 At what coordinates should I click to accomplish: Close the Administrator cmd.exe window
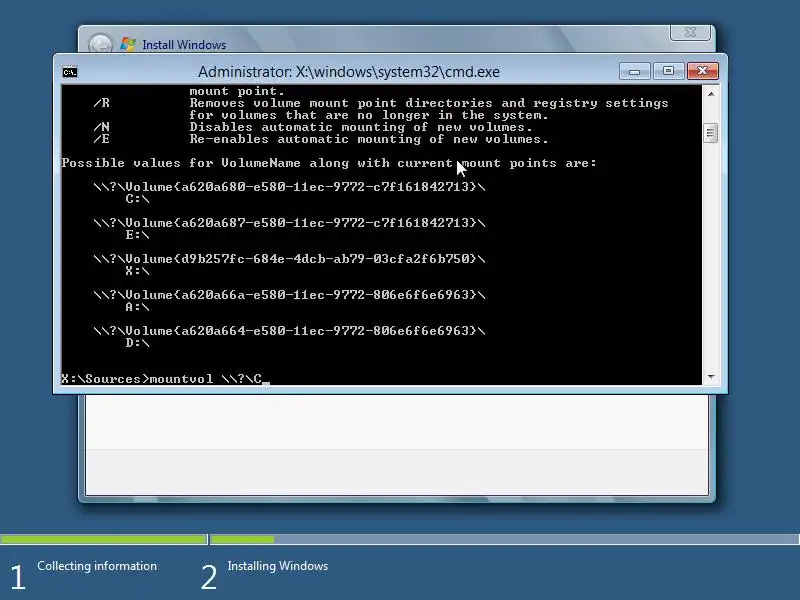[x=703, y=71]
